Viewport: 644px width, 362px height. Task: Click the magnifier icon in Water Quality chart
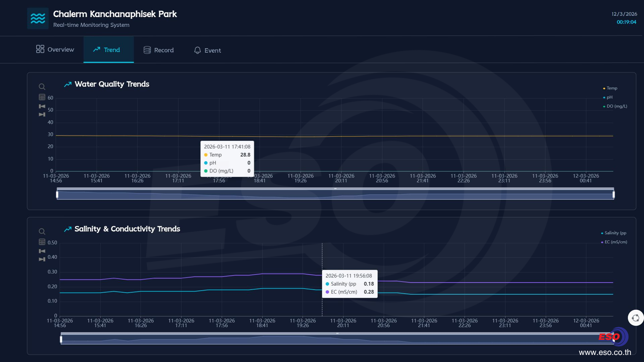pos(42,87)
